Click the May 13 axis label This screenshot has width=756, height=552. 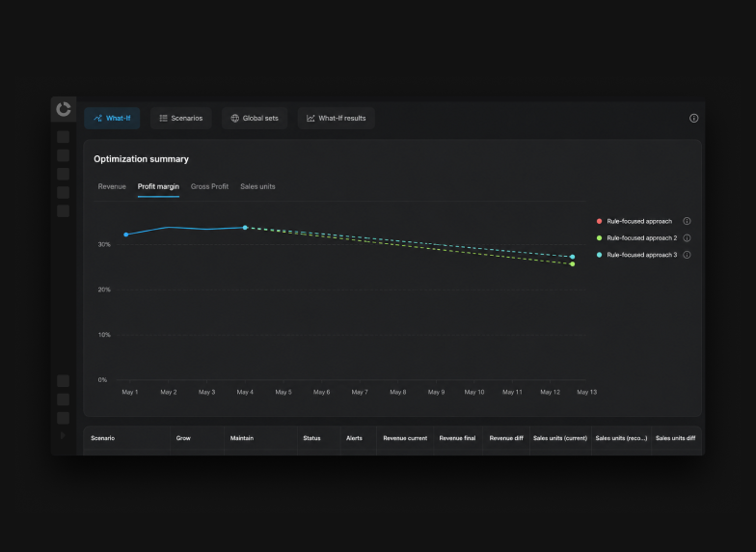[x=586, y=392]
